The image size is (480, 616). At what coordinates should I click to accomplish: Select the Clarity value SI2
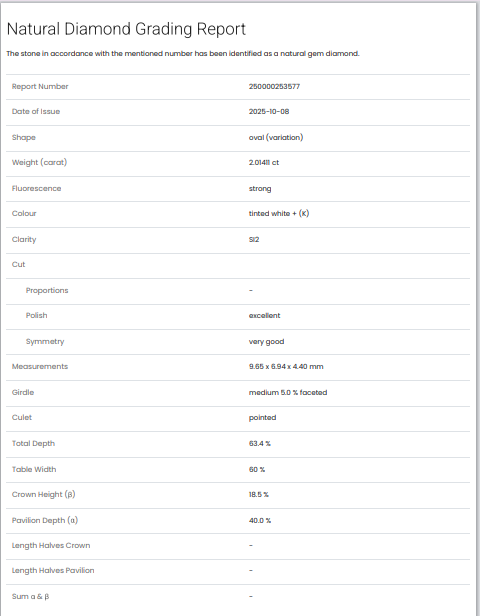pos(254,240)
